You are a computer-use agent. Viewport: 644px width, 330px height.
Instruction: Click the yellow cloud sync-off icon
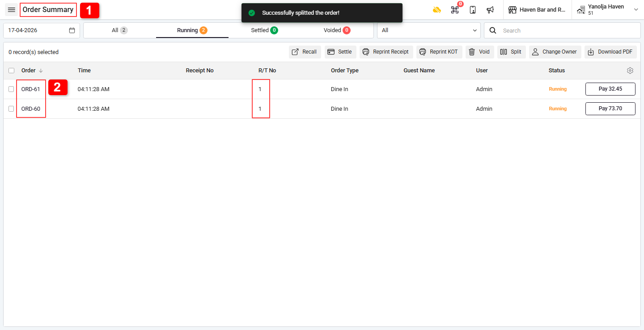click(x=437, y=10)
